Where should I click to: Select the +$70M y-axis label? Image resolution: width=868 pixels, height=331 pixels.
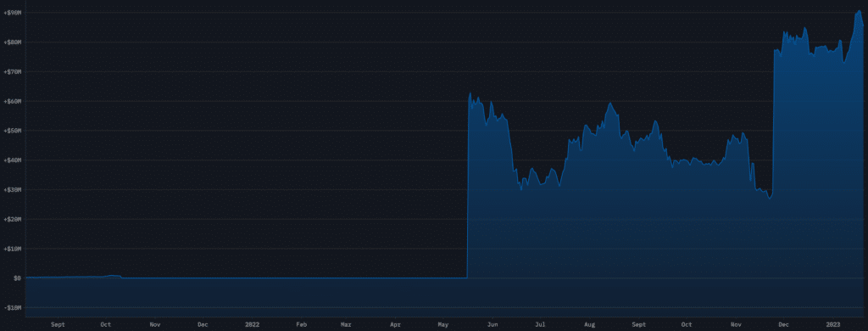(x=12, y=71)
